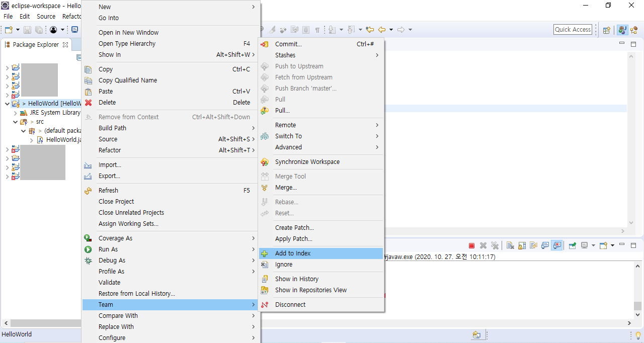Click the console vertical scrollbar thumb
644x343 pixels.
point(637,306)
